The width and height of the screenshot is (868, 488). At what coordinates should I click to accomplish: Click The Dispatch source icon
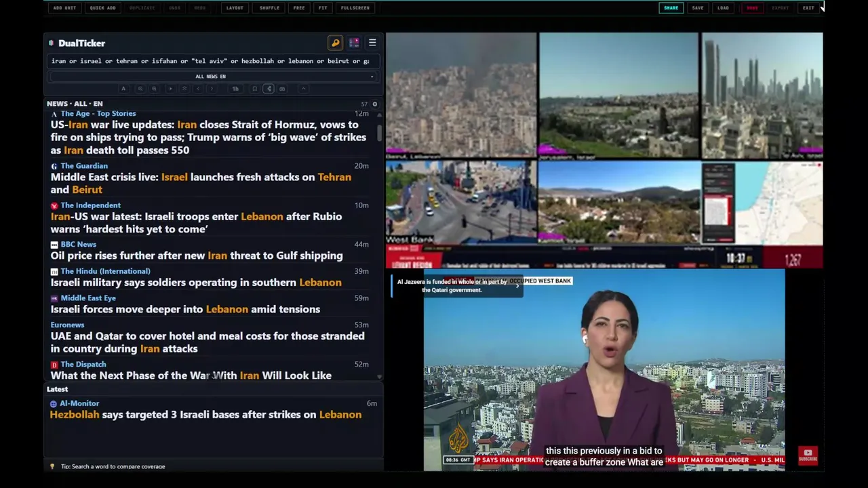point(54,365)
